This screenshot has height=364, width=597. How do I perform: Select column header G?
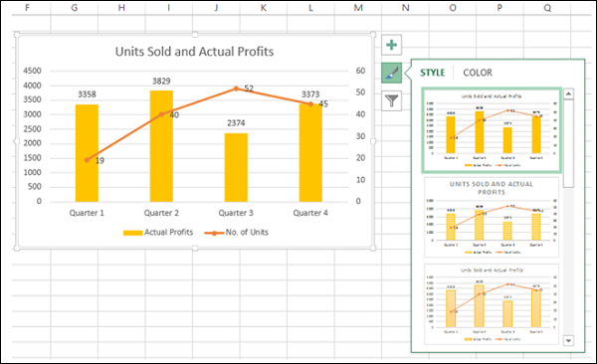coord(75,8)
